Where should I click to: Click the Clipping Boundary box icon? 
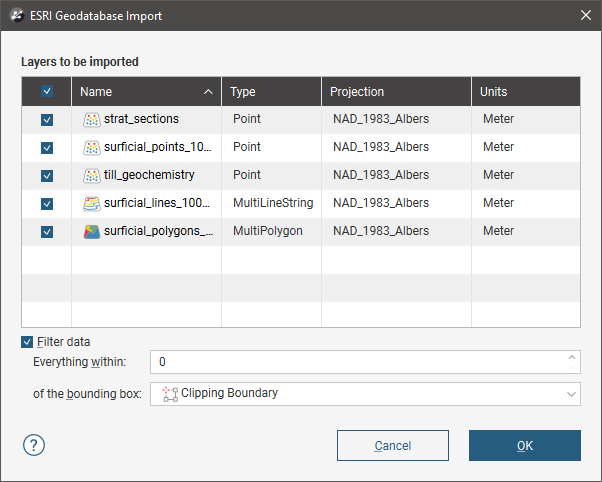point(169,393)
